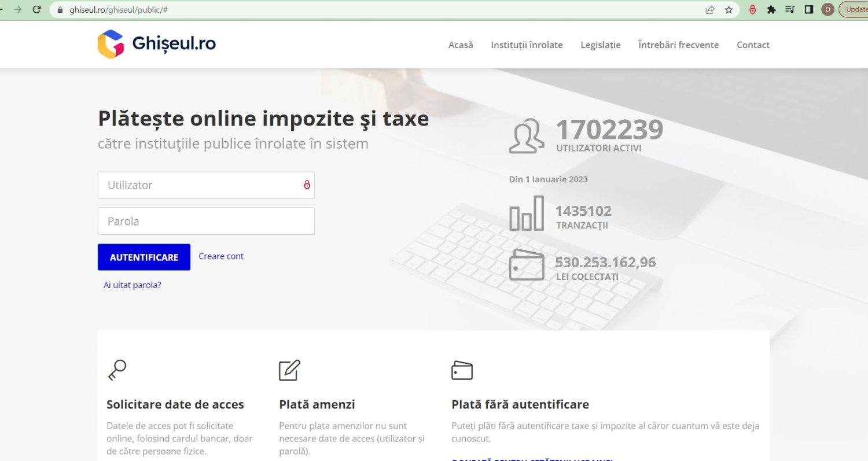Open Creare cont link

tap(221, 256)
